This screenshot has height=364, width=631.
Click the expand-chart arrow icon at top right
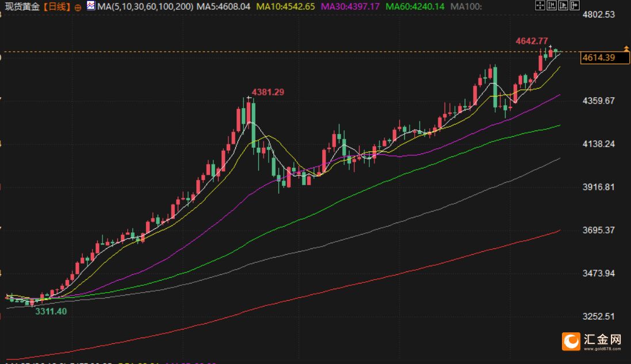pos(575,5)
